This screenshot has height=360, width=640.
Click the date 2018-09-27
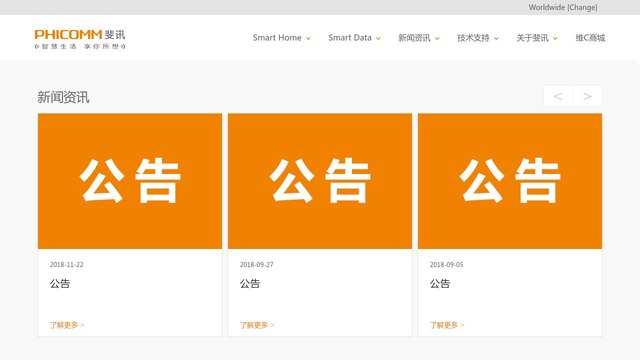256,264
